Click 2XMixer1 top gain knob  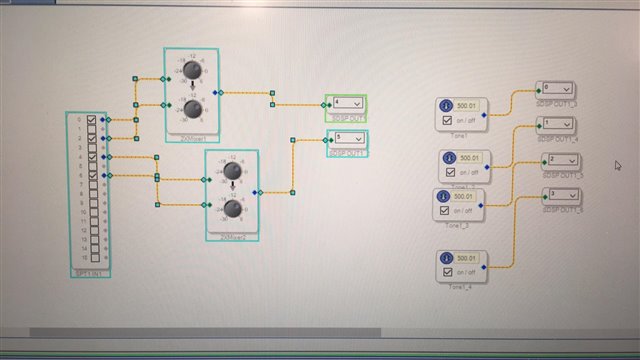tap(192, 70)
